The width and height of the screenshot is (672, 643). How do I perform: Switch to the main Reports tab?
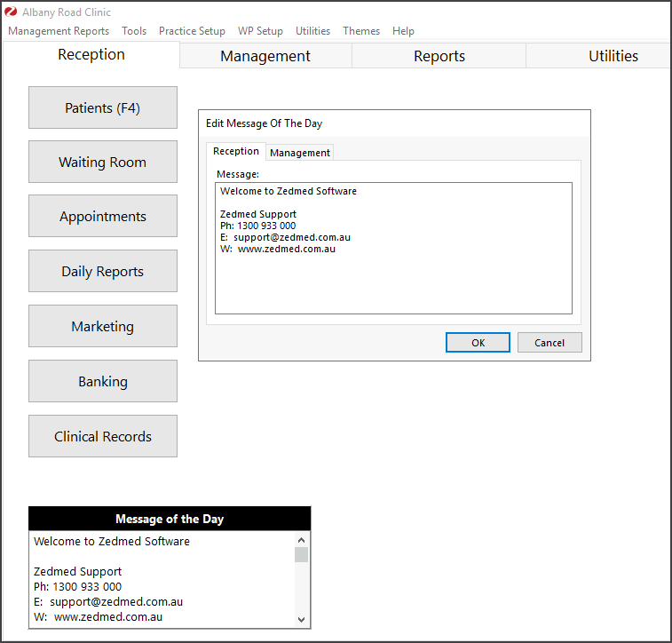[439, 56]
